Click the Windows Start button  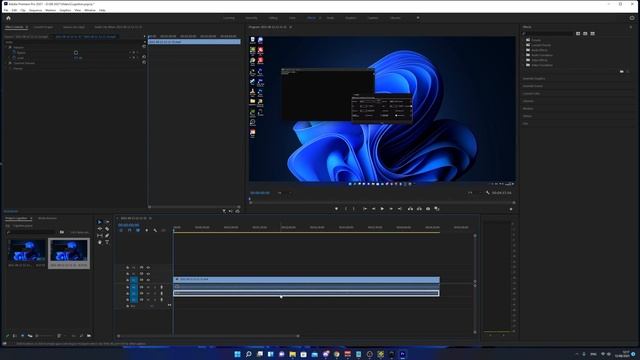click(x=238, y=354)
